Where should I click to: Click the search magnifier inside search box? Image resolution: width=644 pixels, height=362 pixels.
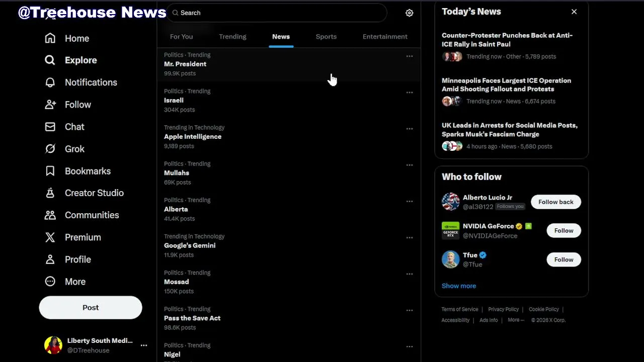175,13
